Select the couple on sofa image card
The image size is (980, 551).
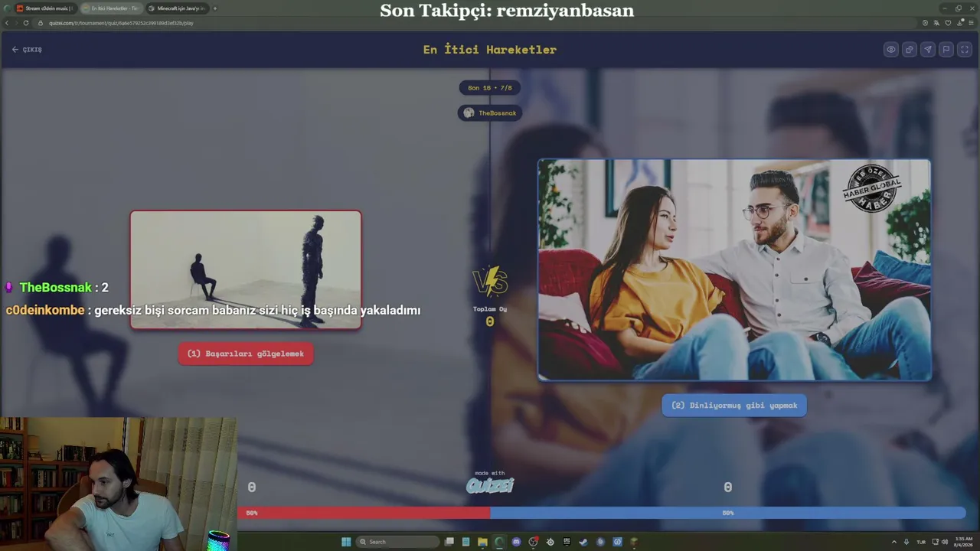[735, 270]
